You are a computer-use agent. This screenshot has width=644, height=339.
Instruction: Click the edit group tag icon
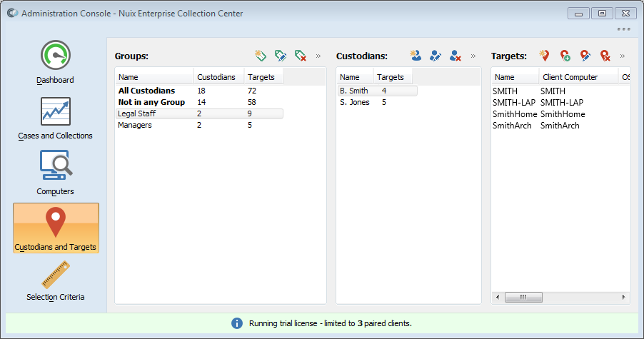(x=281, y=56)
